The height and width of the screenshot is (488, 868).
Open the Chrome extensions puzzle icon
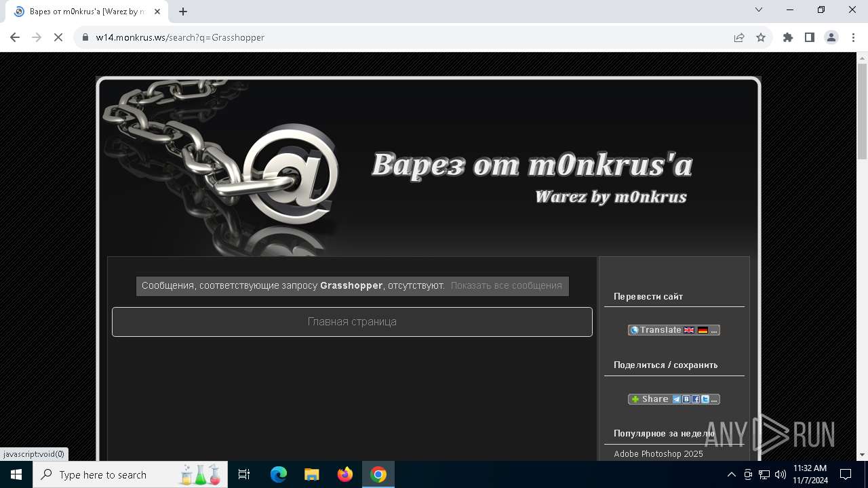pyautogui.click(x=788, y=37)
